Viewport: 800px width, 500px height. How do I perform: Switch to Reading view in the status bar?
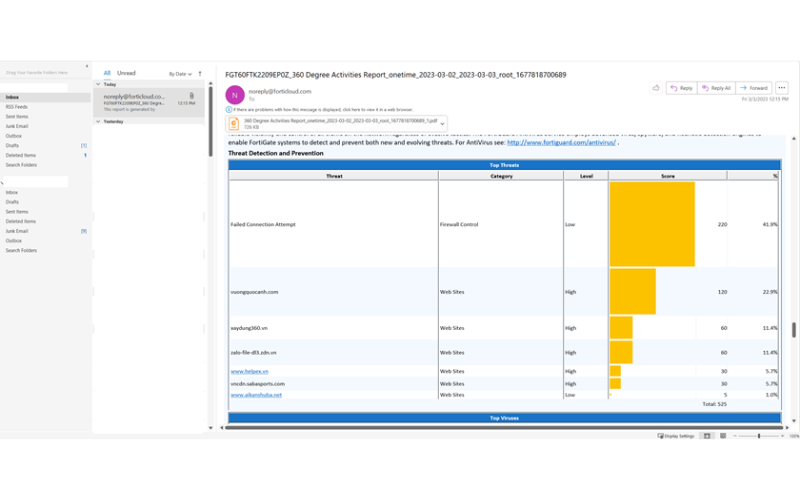723,436
